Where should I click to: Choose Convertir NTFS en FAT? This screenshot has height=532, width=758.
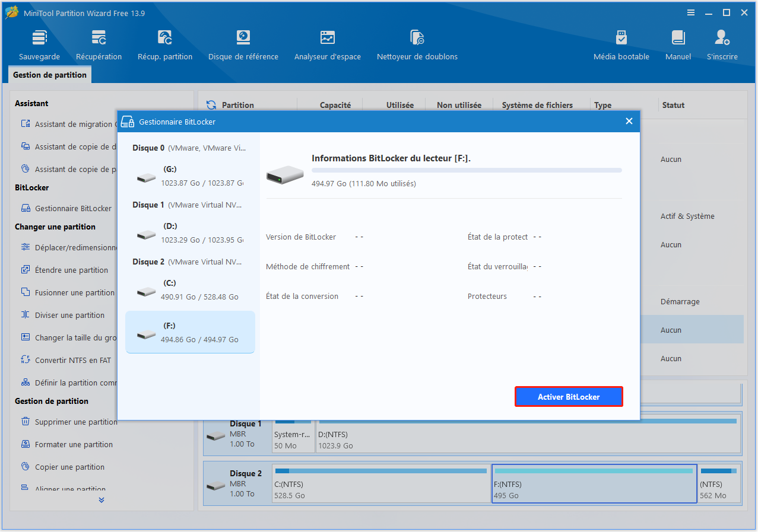pos(66,360)
